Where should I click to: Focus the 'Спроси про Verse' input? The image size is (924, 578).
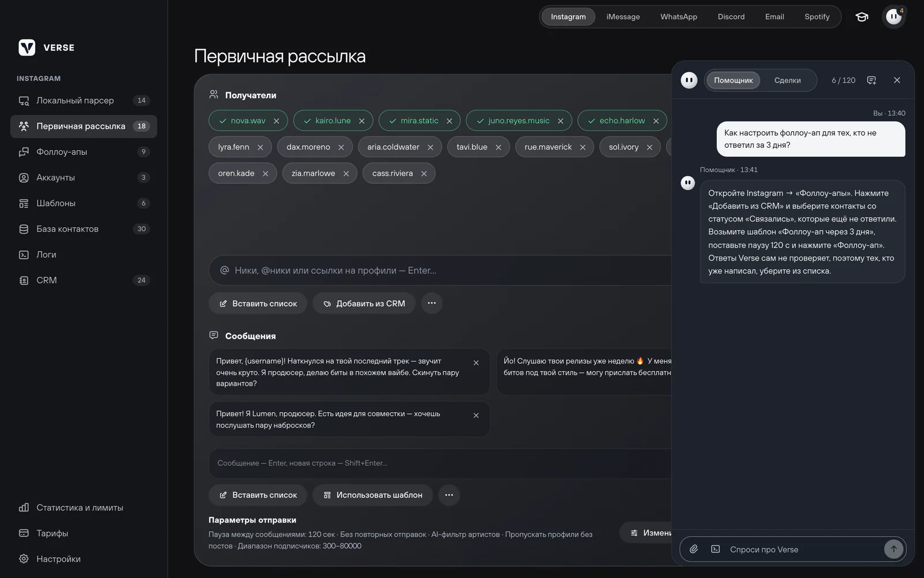[804, 549]
